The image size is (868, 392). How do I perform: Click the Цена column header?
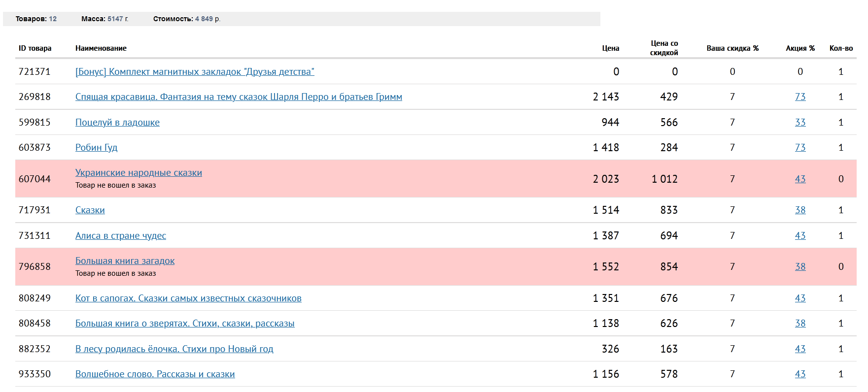click(610, 48)
